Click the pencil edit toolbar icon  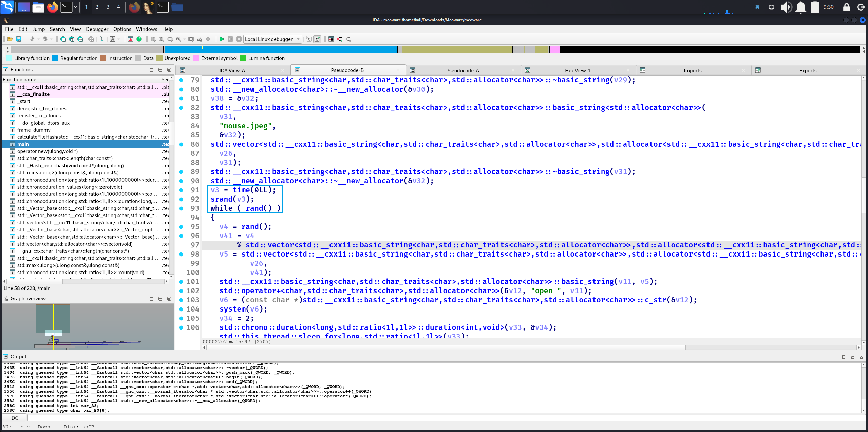click(200, 39)
